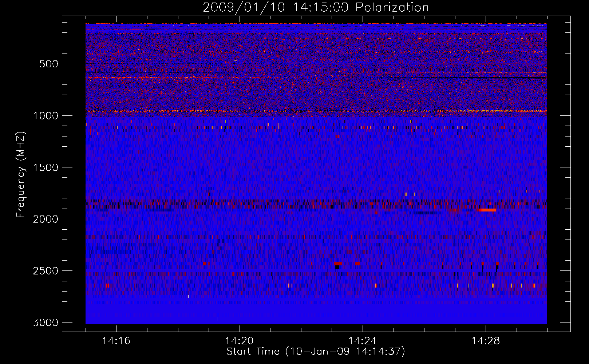Click the 1000 frequency tick label
Image resolution: width=589 pixels, height=364 pixels.
tap(46, 116)
